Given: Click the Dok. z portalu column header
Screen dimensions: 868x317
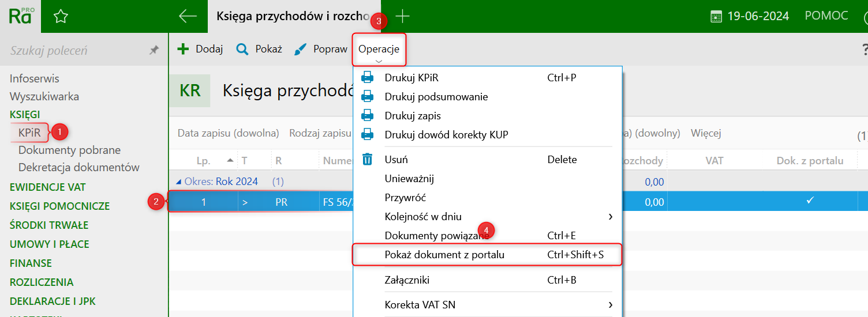Looking at the screenshot, I should click(x=810, y=161).
